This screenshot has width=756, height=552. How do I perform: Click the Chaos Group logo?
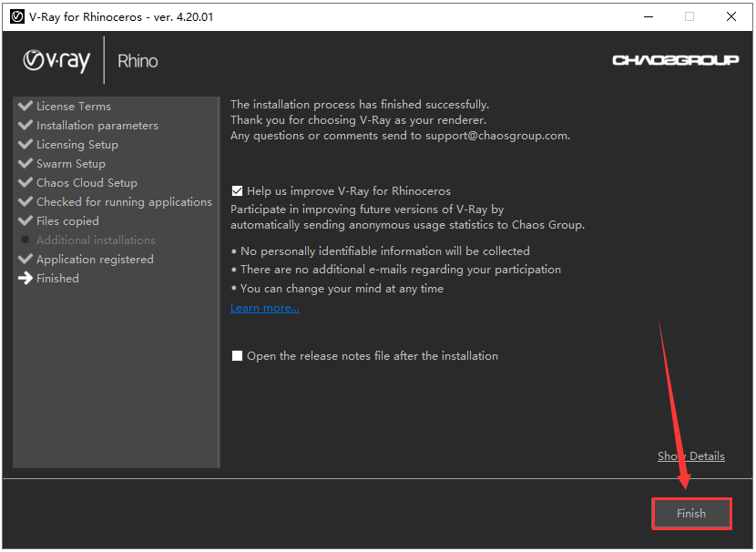click(x=675, y=60)
